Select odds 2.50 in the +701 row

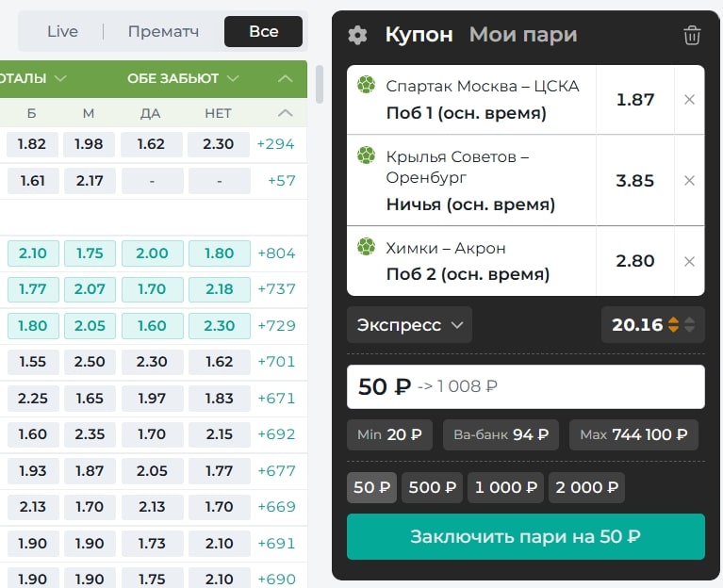pos(90,362)
